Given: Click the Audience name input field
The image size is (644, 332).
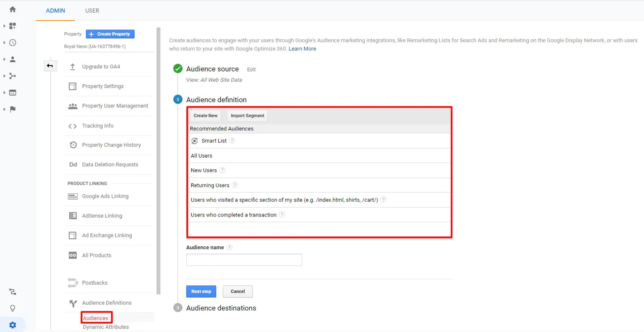Looking at the screenshot, I should click(244, 260).
